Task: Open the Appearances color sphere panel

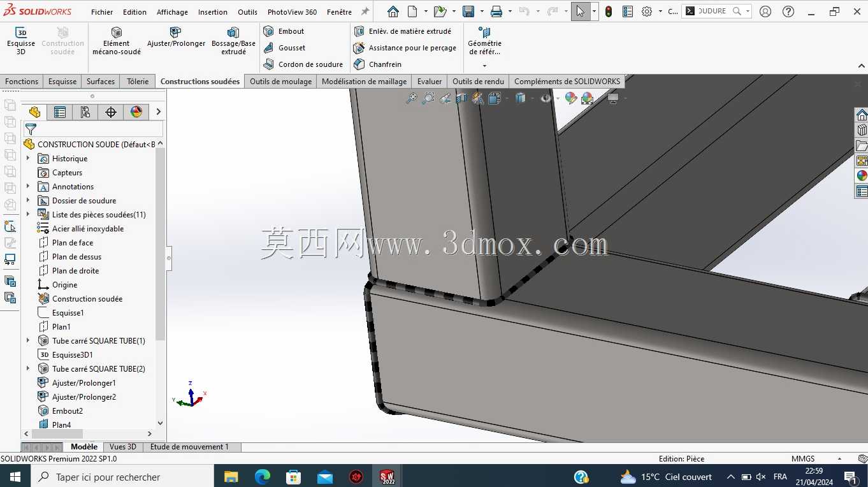Action: click(x=862, y=176)
